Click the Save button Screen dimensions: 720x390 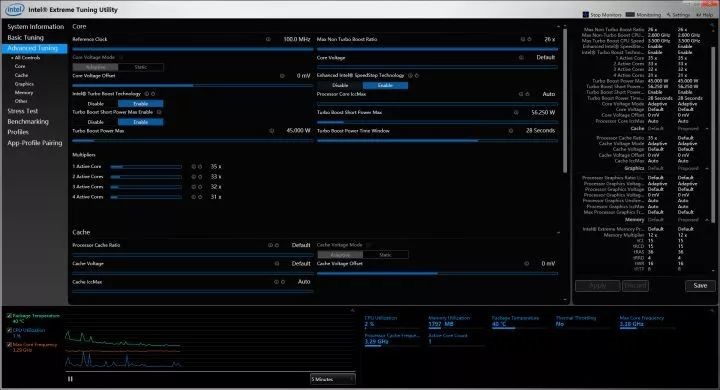point(700,286)
